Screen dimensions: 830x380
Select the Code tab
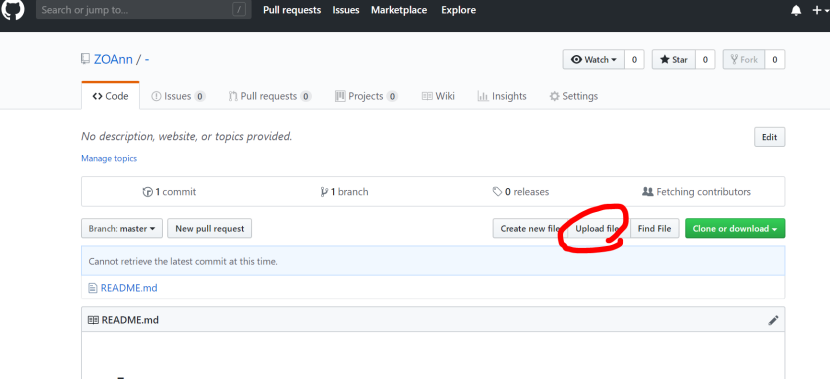111,96
